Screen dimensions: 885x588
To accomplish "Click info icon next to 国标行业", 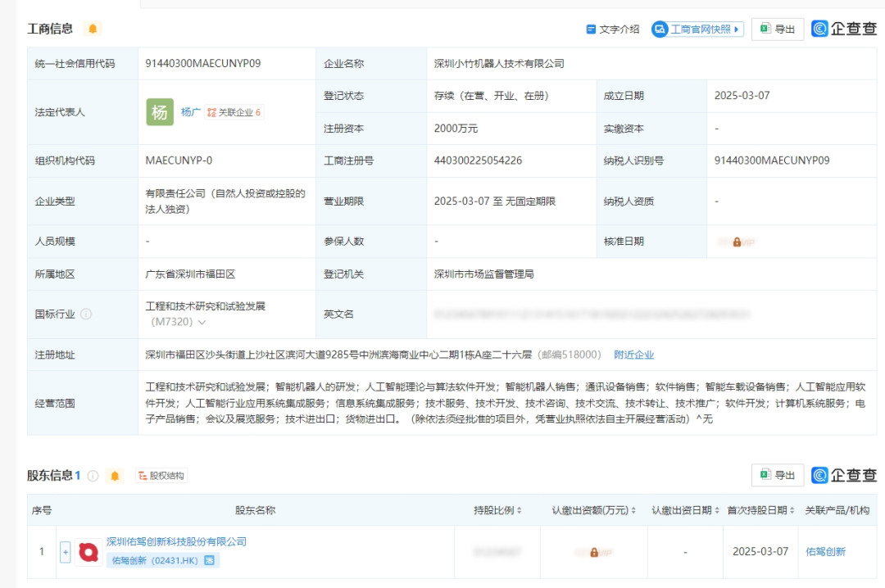I will pyautogui.click(x=86, y=314).
